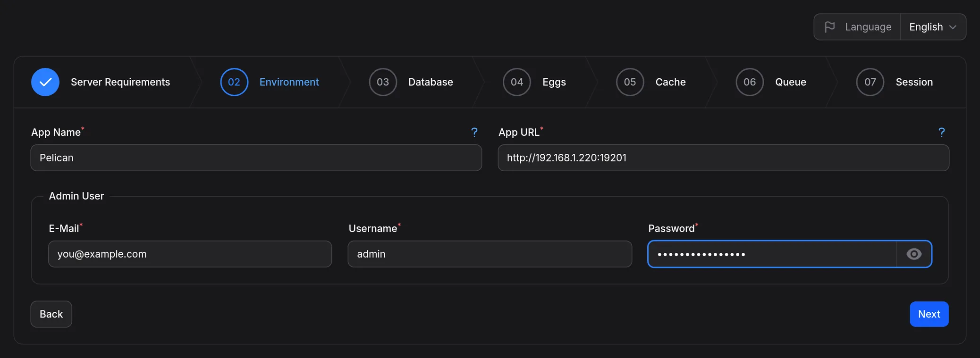Open the Environment step label
Image resolution: width=980 pixels, height=358 pixels.
coord(289,82)
